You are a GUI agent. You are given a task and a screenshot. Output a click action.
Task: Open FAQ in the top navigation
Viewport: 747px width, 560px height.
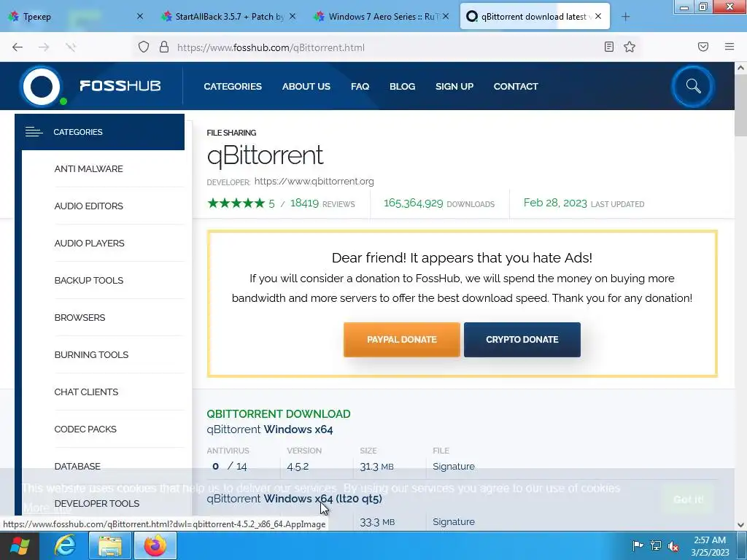[360, 87]
